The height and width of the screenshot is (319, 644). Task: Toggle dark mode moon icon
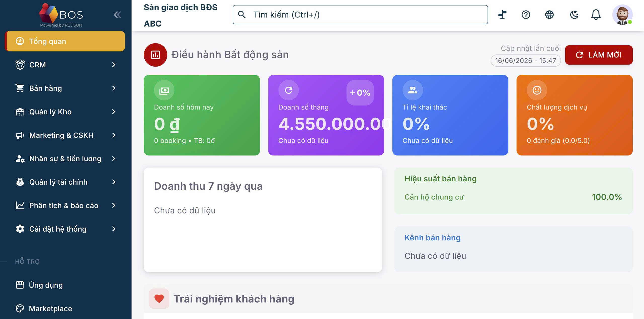point(574,15)
